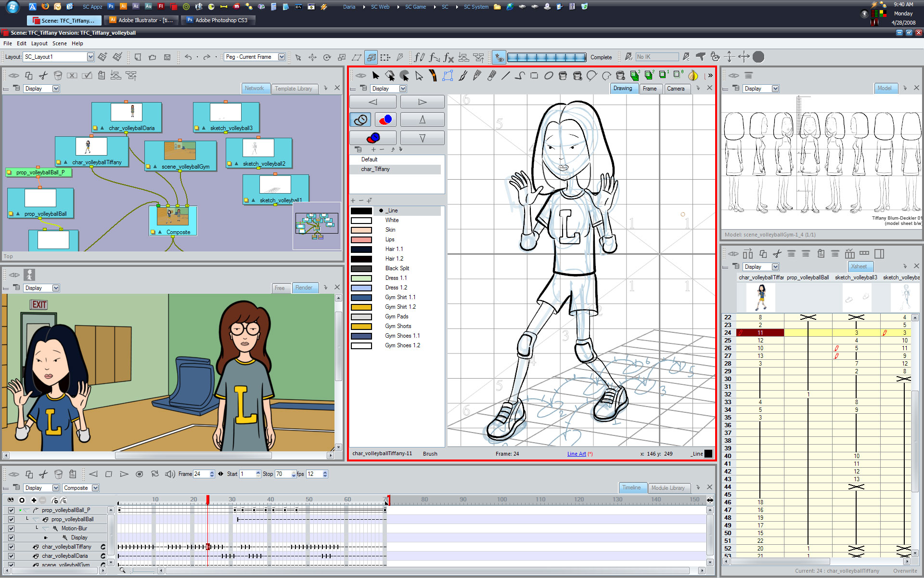Click the Play backward button in timeline toolbar
This screenshot has height=578, width=924.
pos(93,474)
